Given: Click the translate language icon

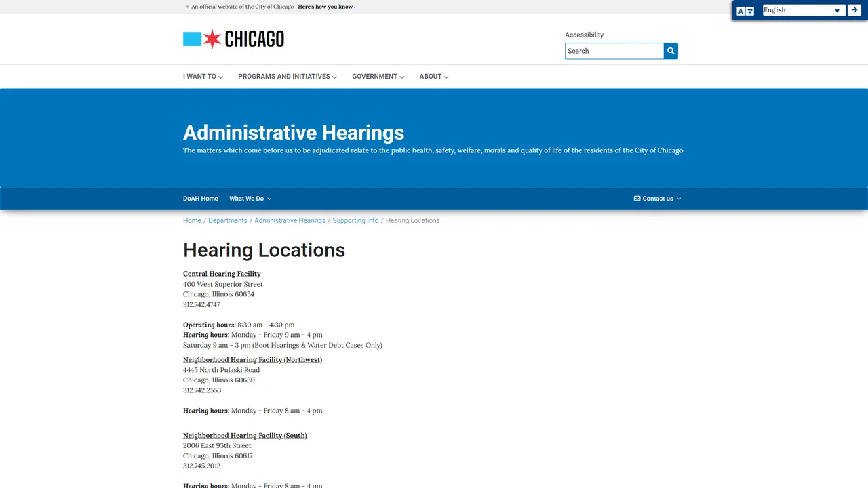Looking at the screenshot, I should [x=745, y=11].
